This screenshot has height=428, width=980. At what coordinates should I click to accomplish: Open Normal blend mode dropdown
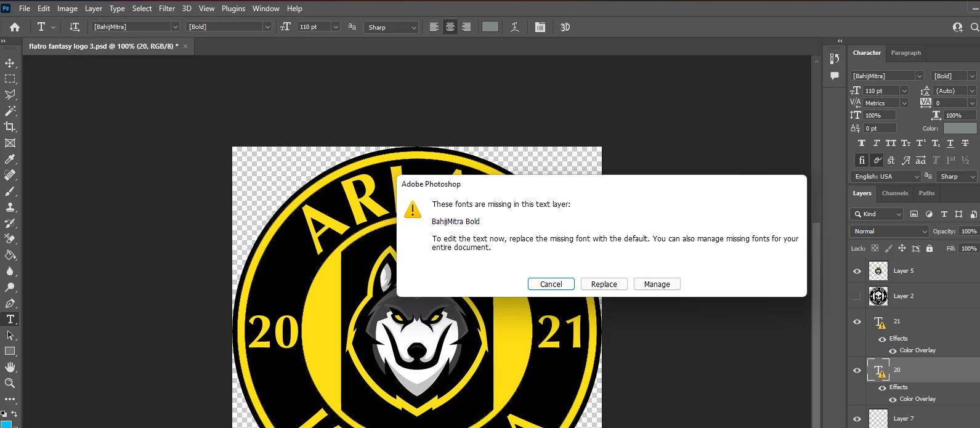click(x=889, y=231)
